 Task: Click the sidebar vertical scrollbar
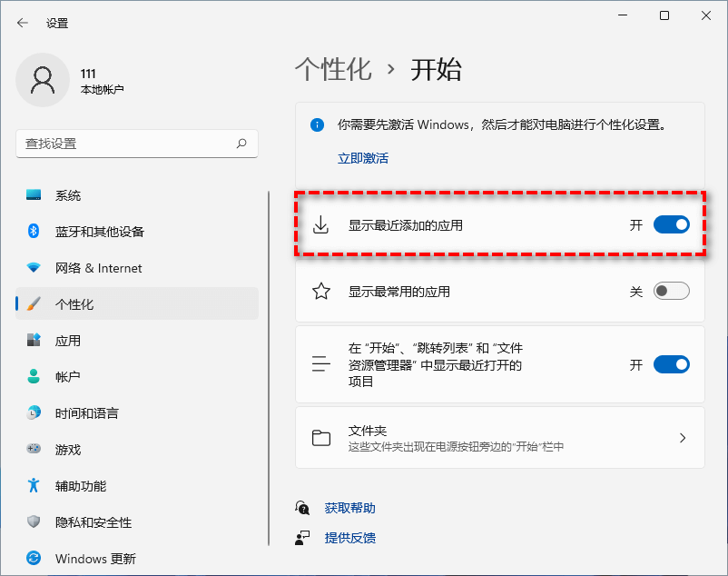pyautogui.click(x=269, y=368)
